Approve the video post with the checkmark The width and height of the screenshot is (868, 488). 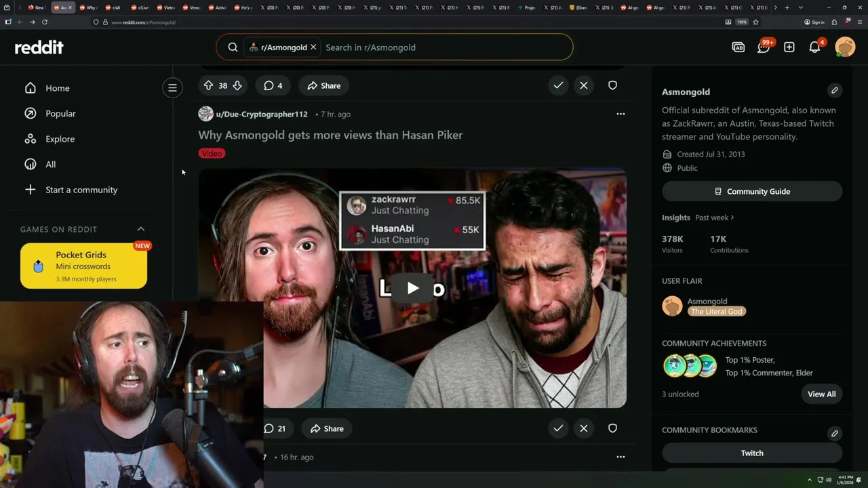tap(558, 428)
